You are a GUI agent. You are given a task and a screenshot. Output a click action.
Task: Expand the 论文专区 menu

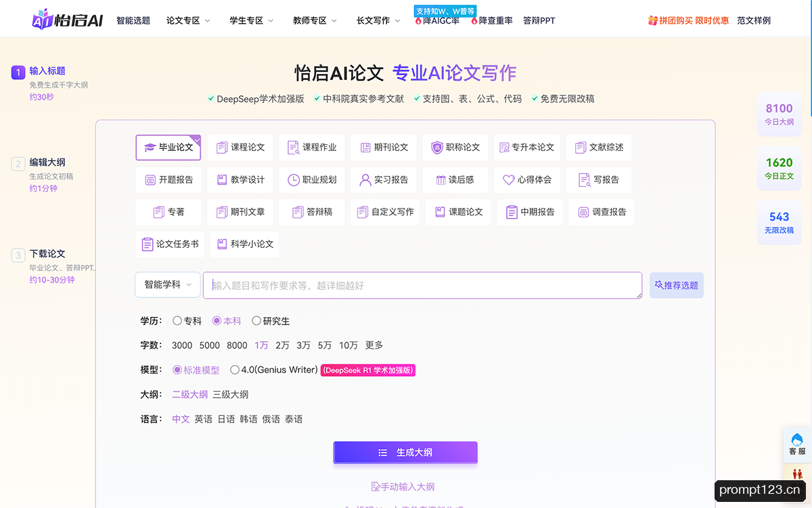189,20
